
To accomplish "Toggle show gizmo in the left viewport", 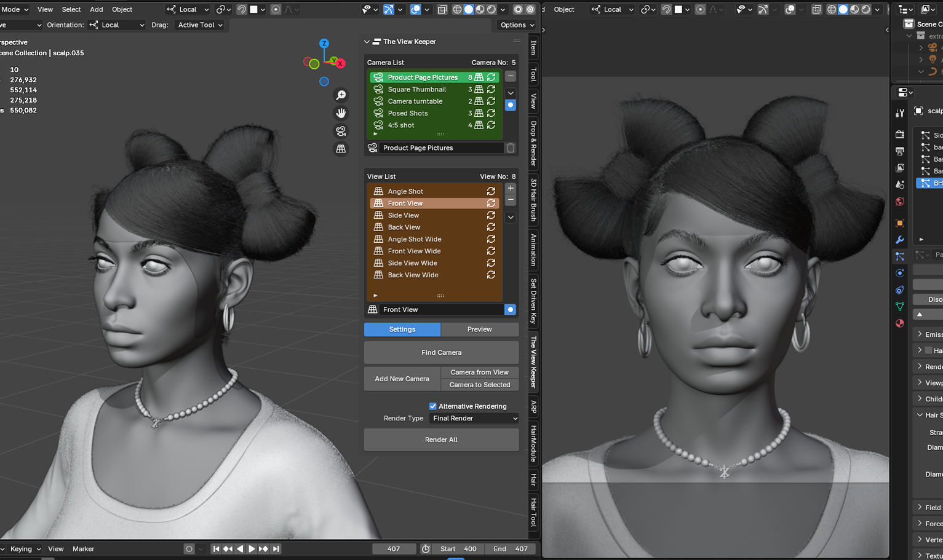I will 389,9.
